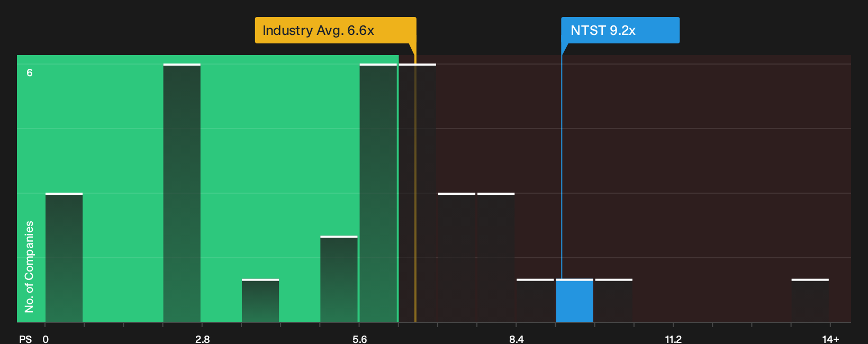Select the highlighted blue NTST bar

(574, 301)
